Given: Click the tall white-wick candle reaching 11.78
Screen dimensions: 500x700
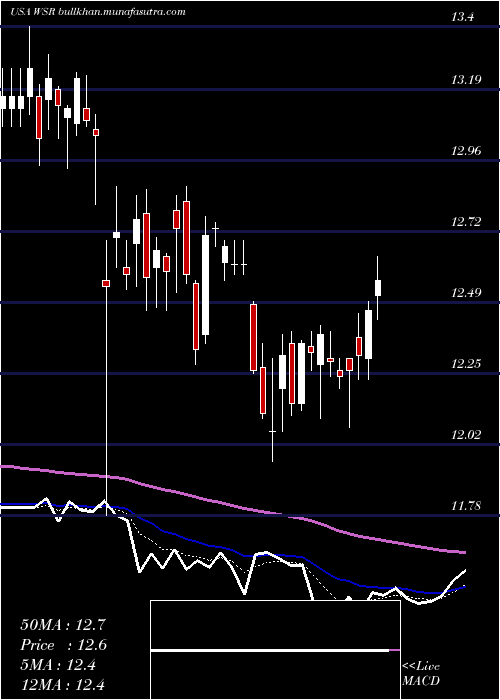Looking at the screenshot, I should pyautogui.click(x=106, y=378).
